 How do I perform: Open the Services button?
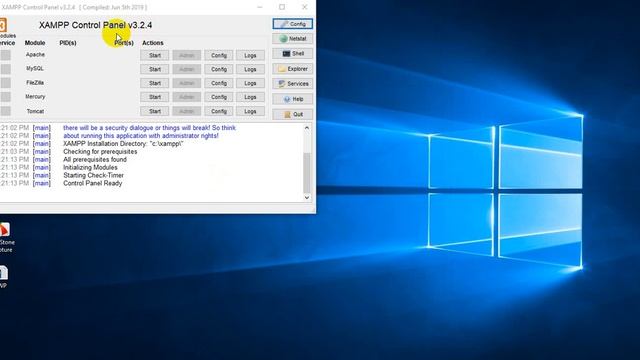[293, 84]
